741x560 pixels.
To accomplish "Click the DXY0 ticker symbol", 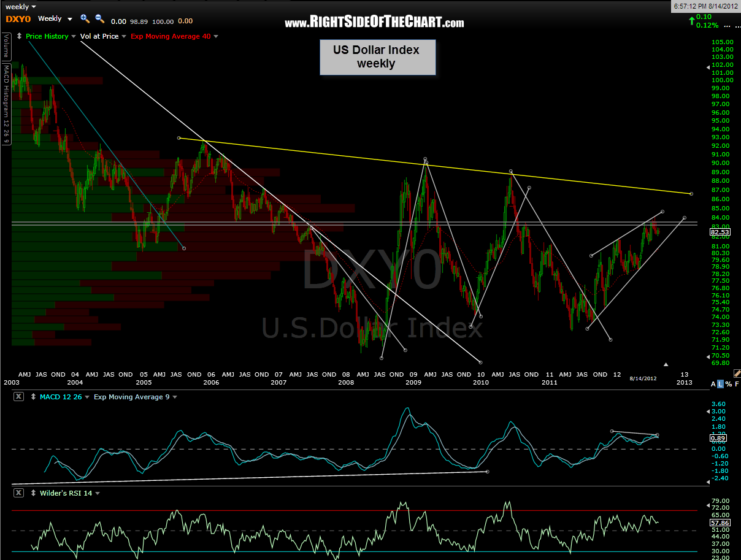I will [18, 19].
